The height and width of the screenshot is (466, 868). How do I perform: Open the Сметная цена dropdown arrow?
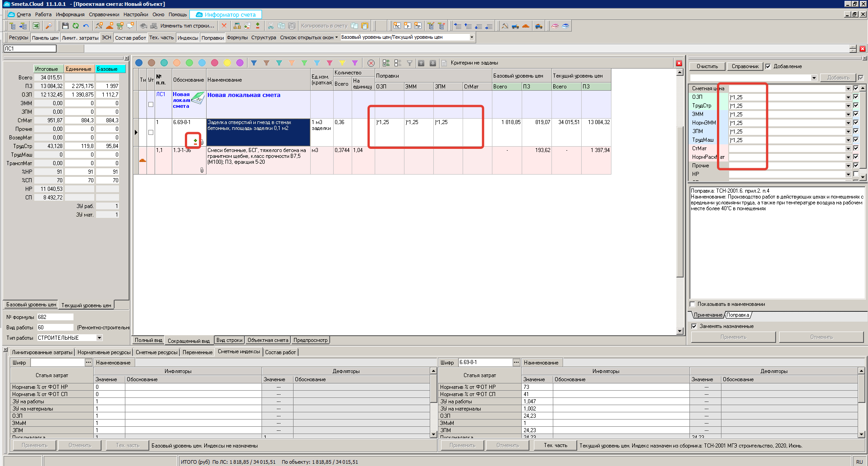[848, 88]
